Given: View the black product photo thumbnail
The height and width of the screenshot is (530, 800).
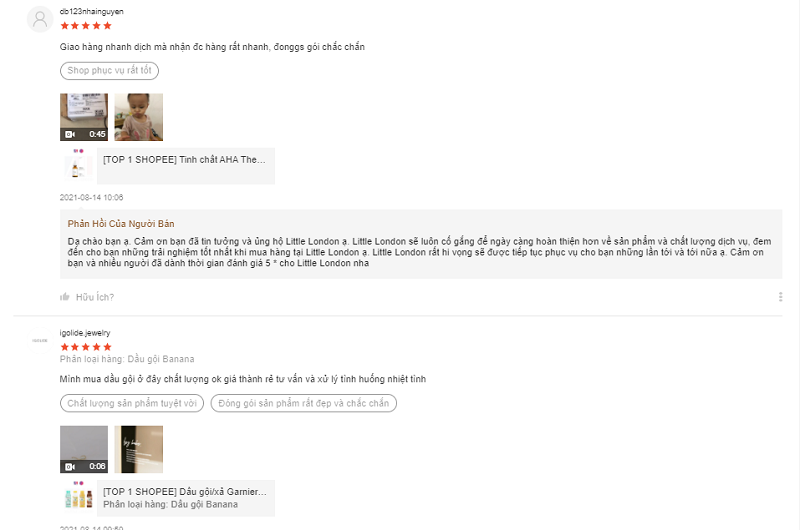Looking at the screenshot, I should pyautogui.click(x=138, y=449).
